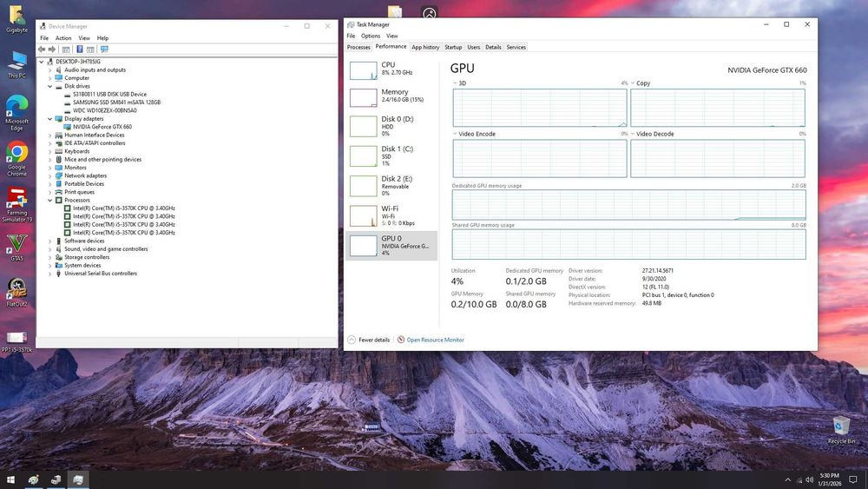Open Options menu in Task Manager

click(x=371, y=36)
